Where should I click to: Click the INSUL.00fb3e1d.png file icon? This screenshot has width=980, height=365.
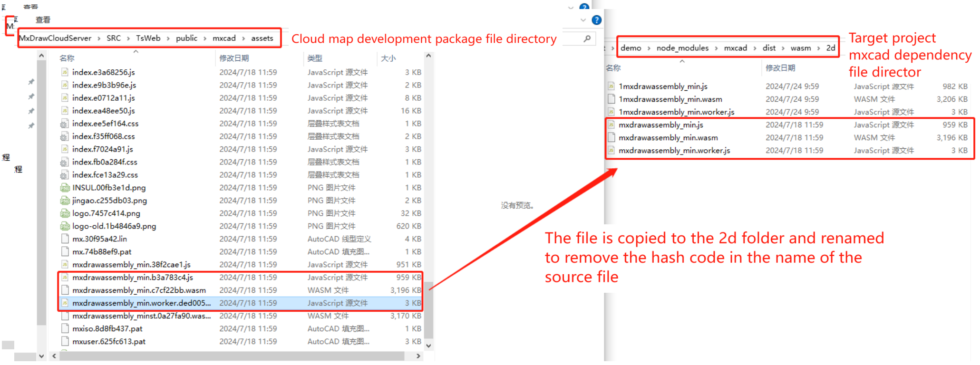click(x=65, y=188)
